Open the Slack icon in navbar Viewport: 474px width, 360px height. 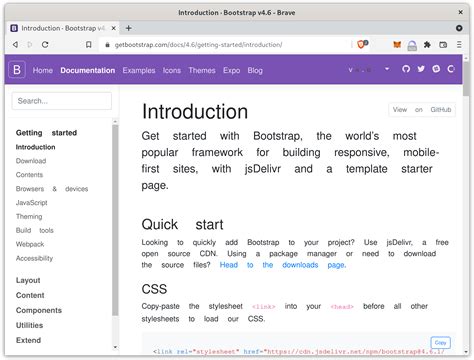pyautogui.click(x=436, y=69)
